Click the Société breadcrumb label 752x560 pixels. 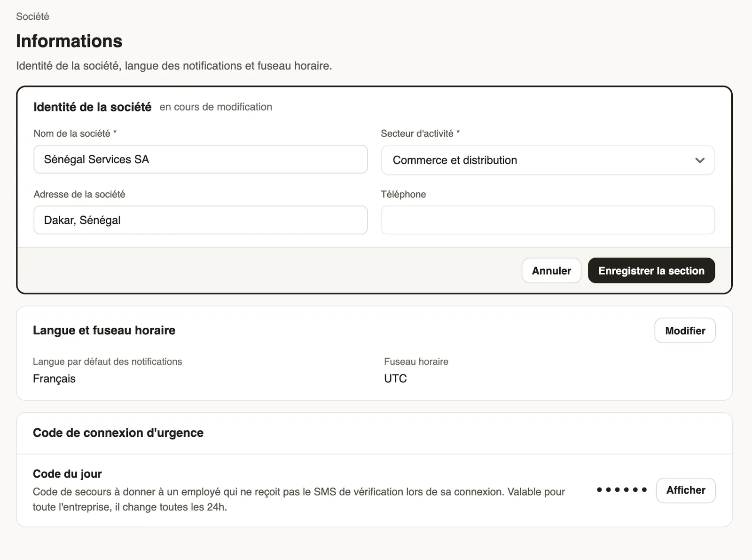(x=32, y=16)
